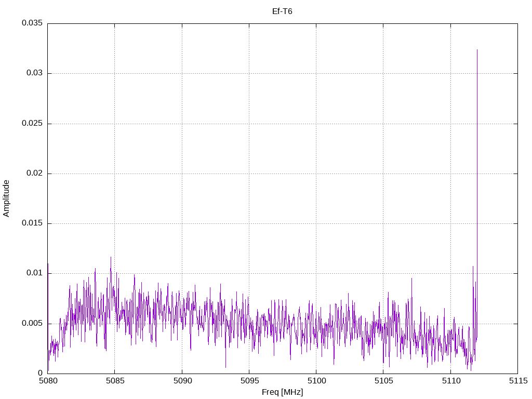Click the plot title Ef-T6

(x=282, y=11)
